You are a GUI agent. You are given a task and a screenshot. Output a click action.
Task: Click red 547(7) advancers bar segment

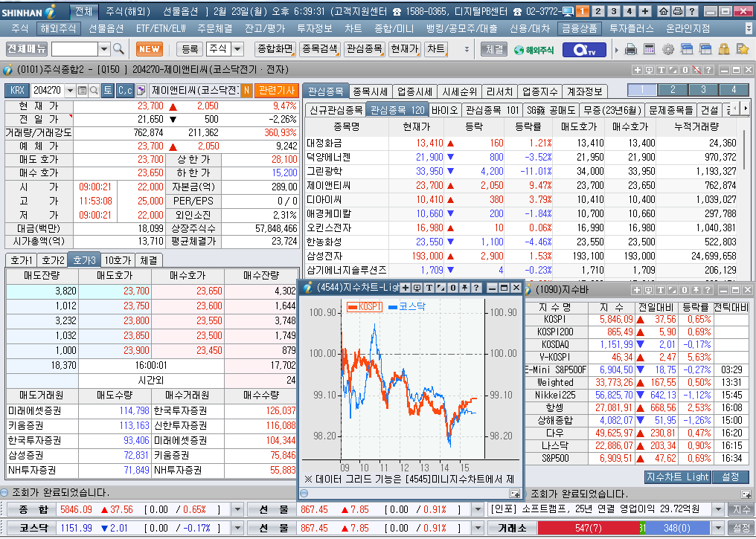(589, 528)
